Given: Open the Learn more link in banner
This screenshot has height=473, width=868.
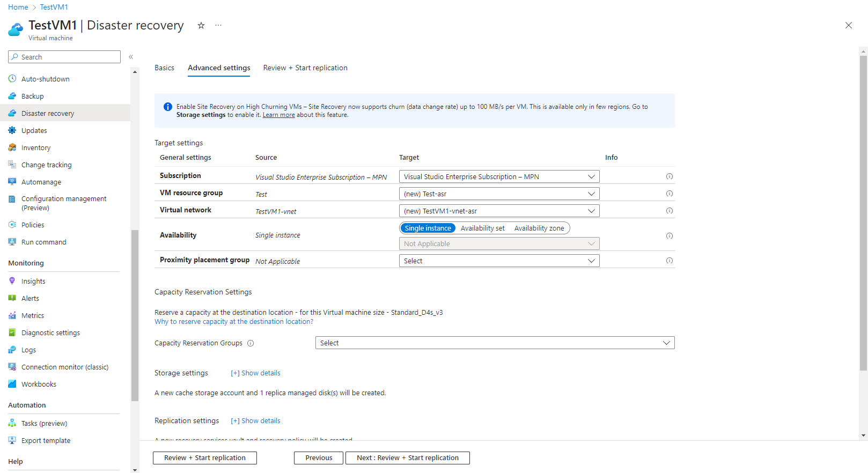Looking at the screenshot, I should point(278,115).
